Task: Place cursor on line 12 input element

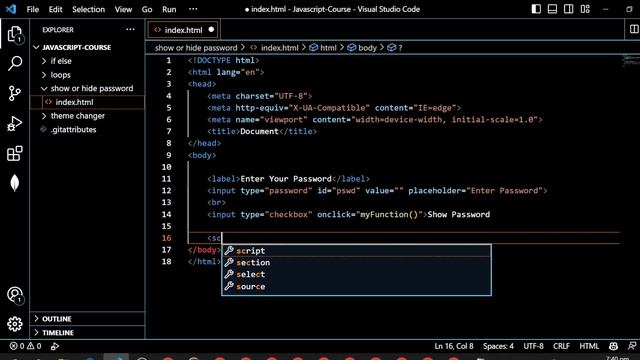Action: click(377, 191)
